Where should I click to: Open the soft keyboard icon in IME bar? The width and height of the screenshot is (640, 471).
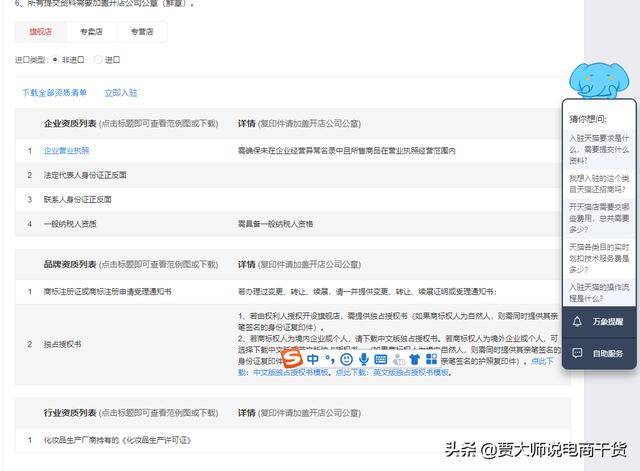coord(381,359)
